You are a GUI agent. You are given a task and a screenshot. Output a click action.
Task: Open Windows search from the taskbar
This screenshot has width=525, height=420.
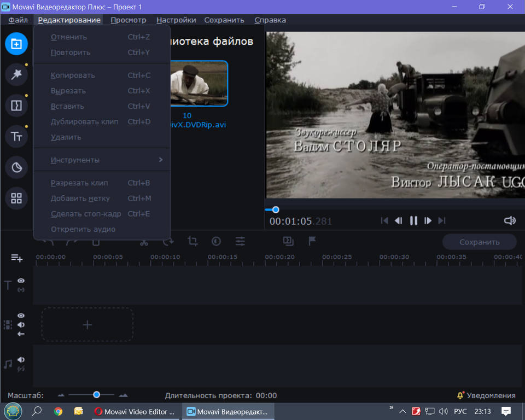point(36,411)
